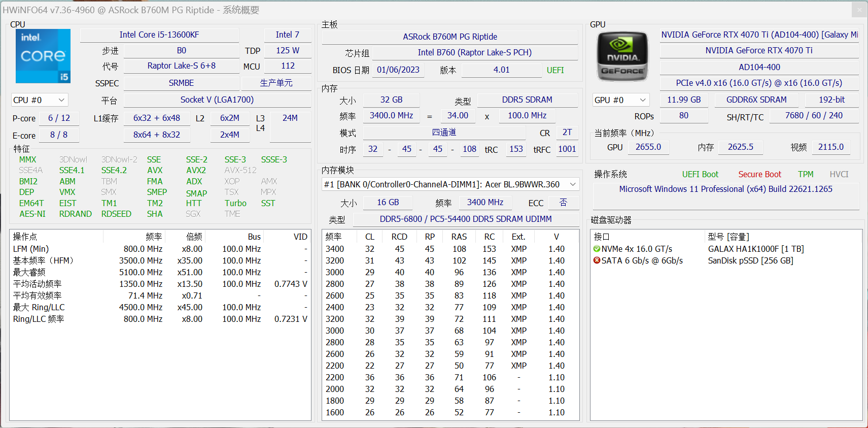Click the green check icon beside NVMe drive
The image size is (868, 428).
tap(597, 249)
